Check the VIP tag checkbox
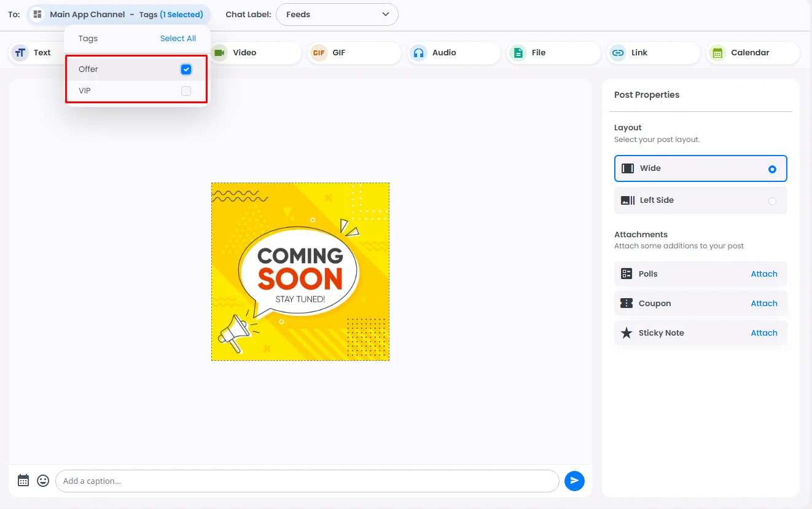Image resolution: width=812 pixels, height=509 pixels. tap(186, 91)
